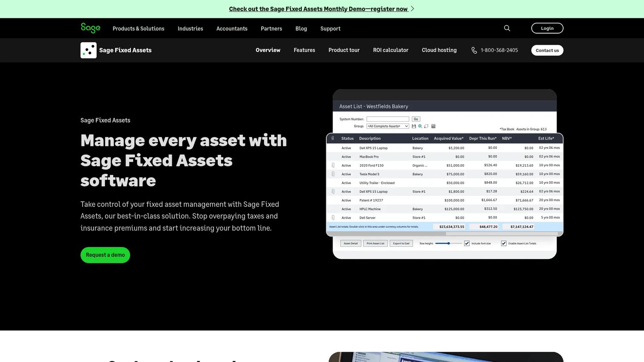The height and width of the screenshot is (362, 644).
Task: Click the image icon in Asset List toolbar
Action: click(433, 126)
